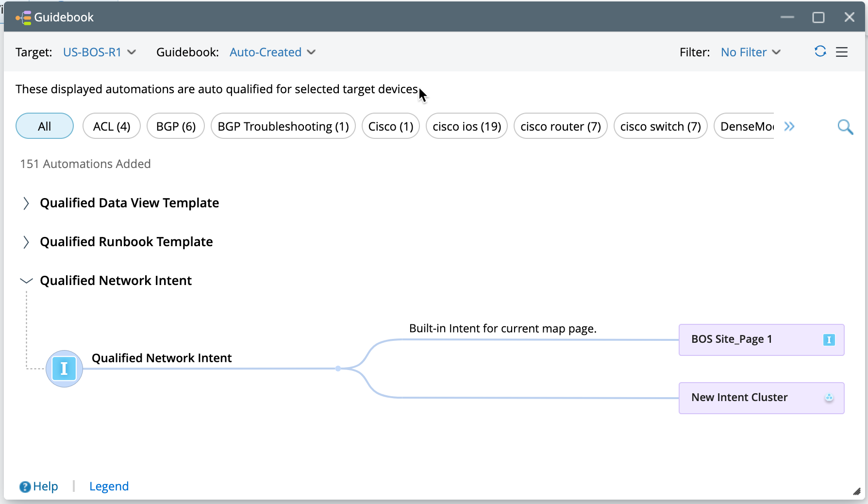Viewport: 868px width, 504px height.
Task: Click the Qualified Network Intent circle node icon
Action: 64,369
